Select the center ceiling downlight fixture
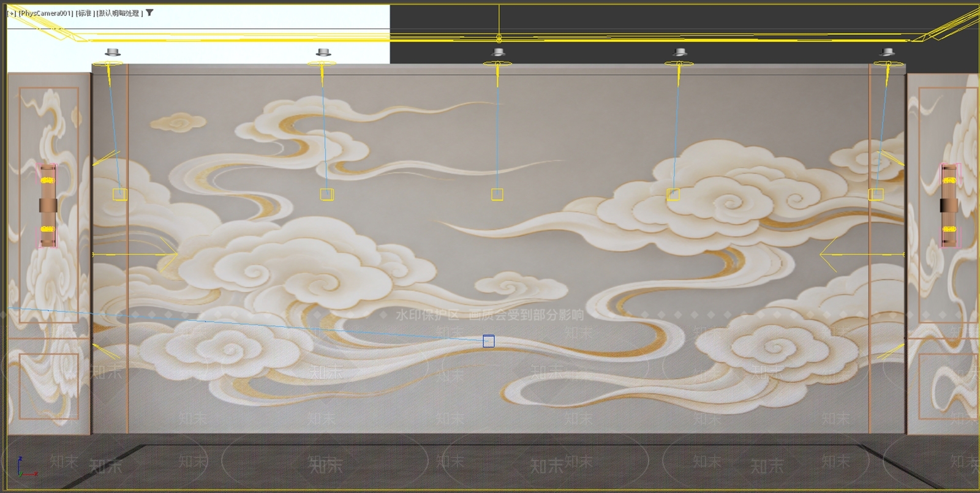980x493 pixels. pyautogui.click(x=498, y=53)
